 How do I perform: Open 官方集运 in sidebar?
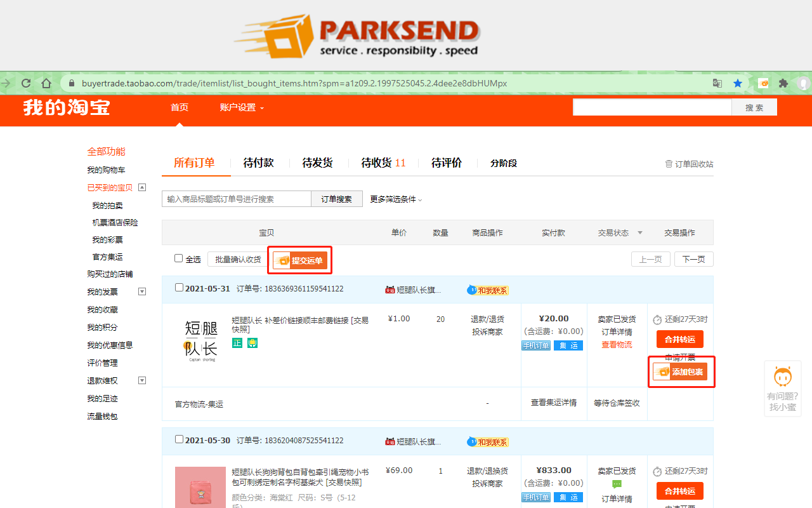(x=107, y=257)
